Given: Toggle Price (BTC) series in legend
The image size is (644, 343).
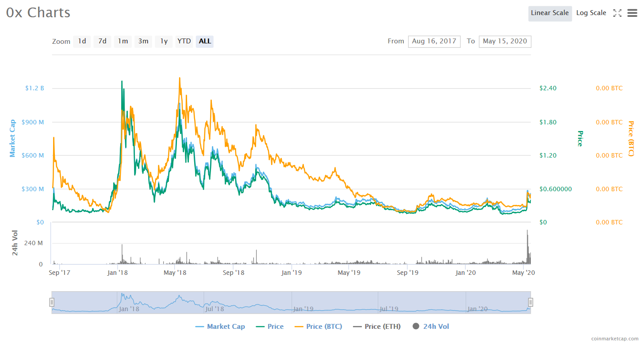Looking at the screenshot, I should pyautogui.click(x=318, y=327).
